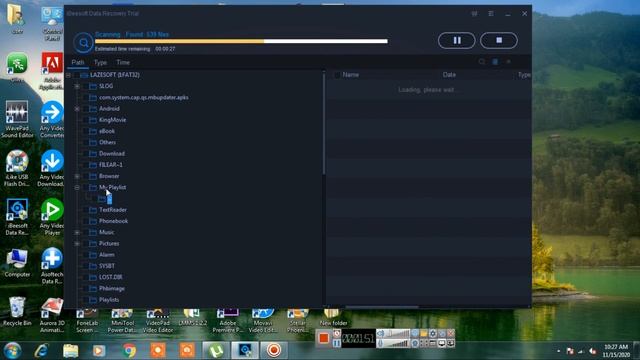
Task: Open iLike USB Flash Drive desktop icon
Action: pyautogui.click(x=17, y=168)
